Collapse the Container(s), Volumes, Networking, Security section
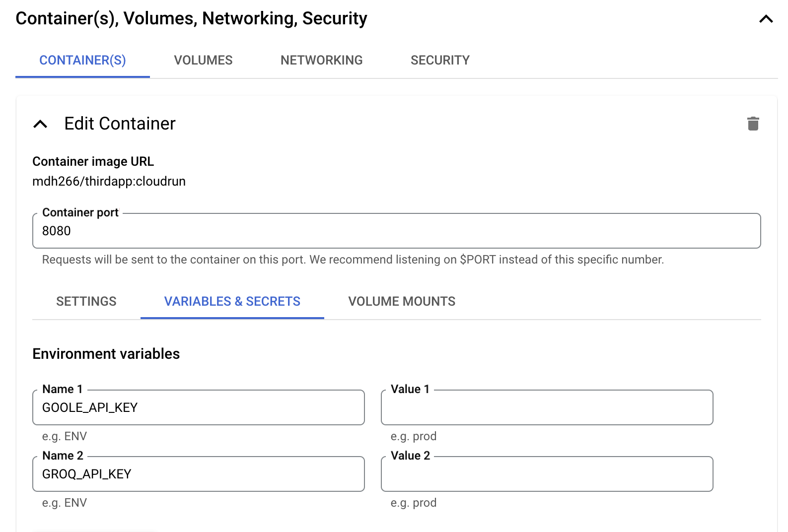Screen dimensions: 788x532 766,19
